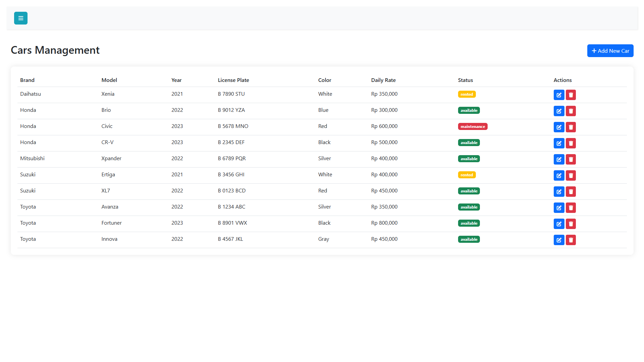The image size is (644, 362).
Task: Select license plate B 8901 VWX
Action: pyautogui.click(x=232, y=223)
